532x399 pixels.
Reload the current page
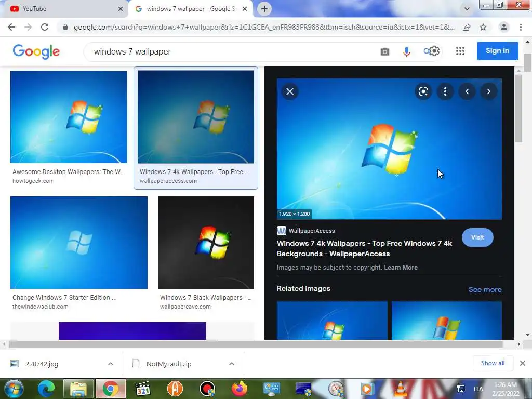pyautogui.click(x=45, y=27)
